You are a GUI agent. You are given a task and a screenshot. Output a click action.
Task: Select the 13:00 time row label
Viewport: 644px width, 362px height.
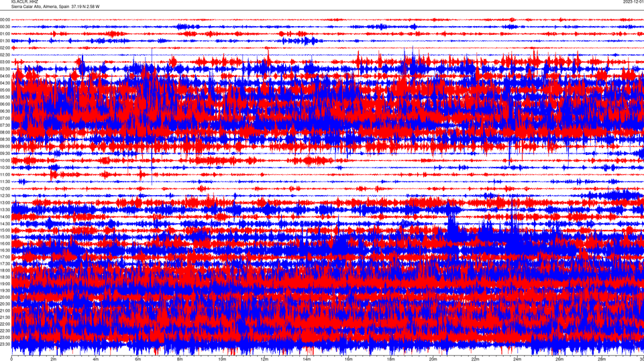click(x=5, y=202)
